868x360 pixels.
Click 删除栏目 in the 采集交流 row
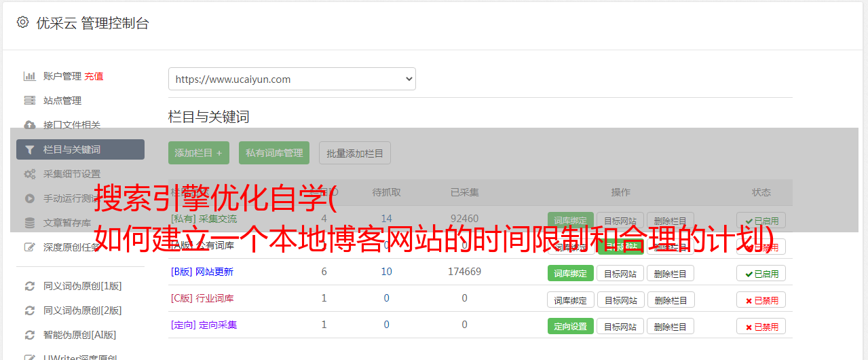click(671, 220)
